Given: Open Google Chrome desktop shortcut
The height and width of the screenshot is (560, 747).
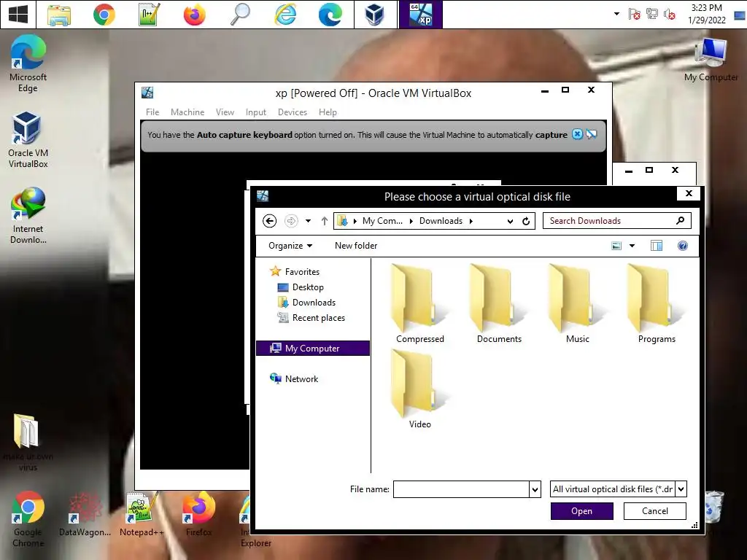Looking at the screenshot, I should [28, 519].
